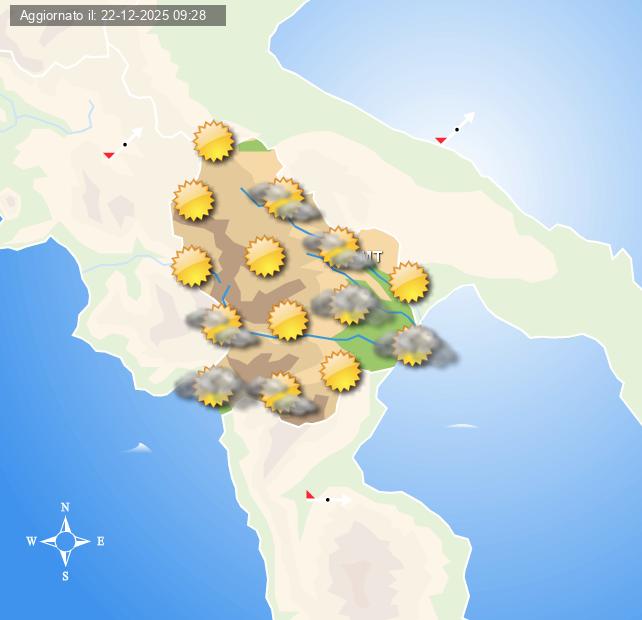Click the wind arrow over Calabria in the south
This screenshot has width=642, height=620.
click(x=329, y=497)
